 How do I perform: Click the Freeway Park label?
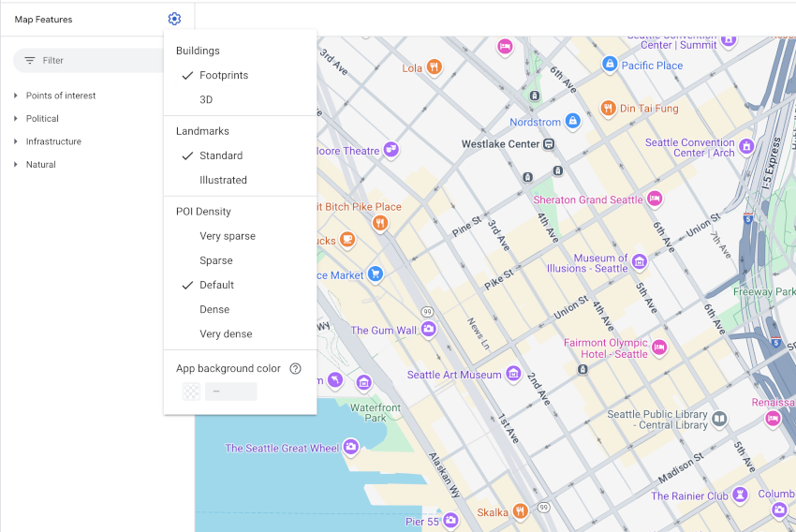click(x=764, y=292)
